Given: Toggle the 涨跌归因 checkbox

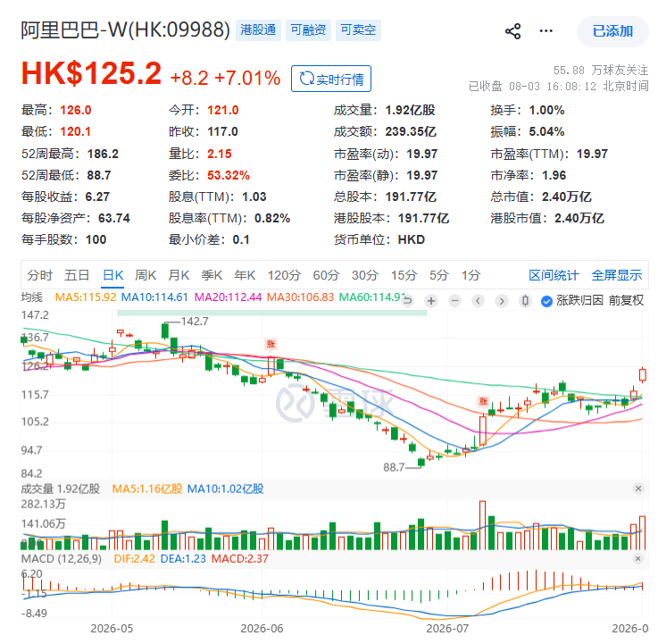Looking at the screenshot, I should pyautogui.click(x=546, y=301).
